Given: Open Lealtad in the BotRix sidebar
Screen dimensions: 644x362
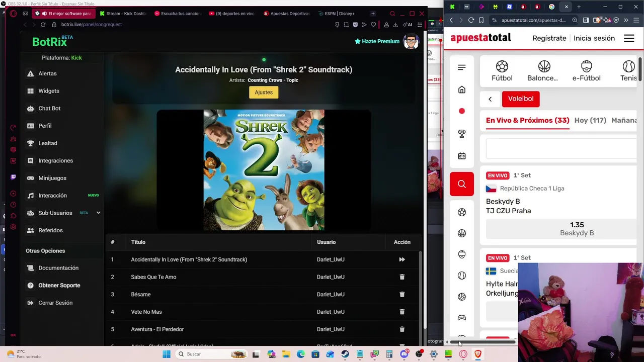Looking at the screenshot, I should tap(47, 143).
